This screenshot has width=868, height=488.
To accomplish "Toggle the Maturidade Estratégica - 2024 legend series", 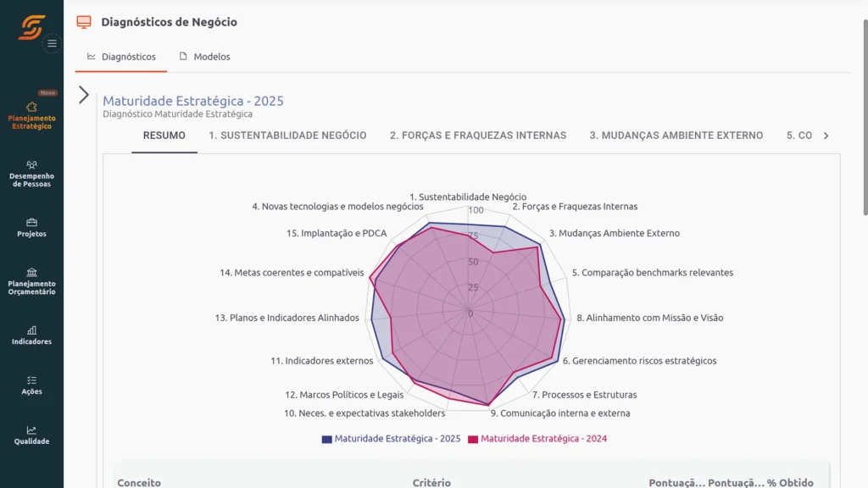I will 537,439.
